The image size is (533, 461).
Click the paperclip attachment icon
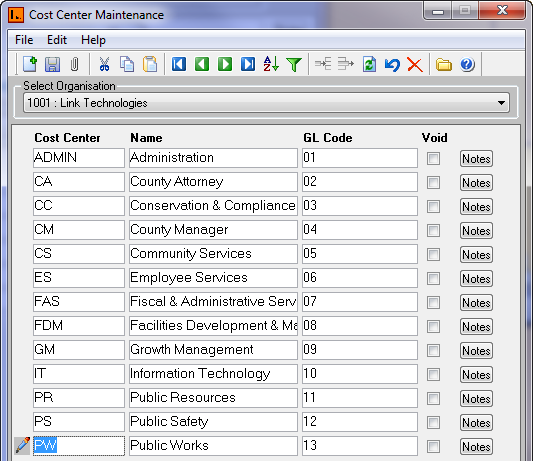click(x=74, y=64)
